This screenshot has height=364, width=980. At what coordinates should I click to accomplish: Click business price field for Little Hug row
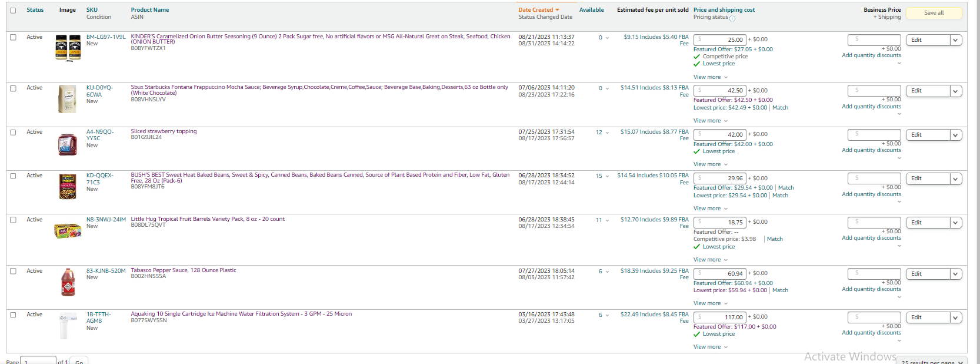874,223
